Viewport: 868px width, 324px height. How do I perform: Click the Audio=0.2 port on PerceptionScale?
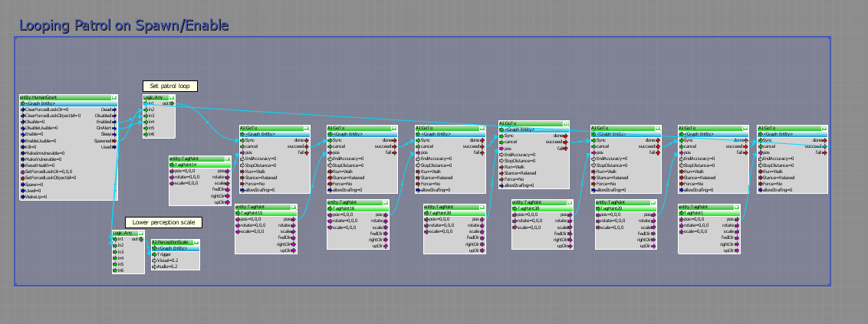[154, 267]
